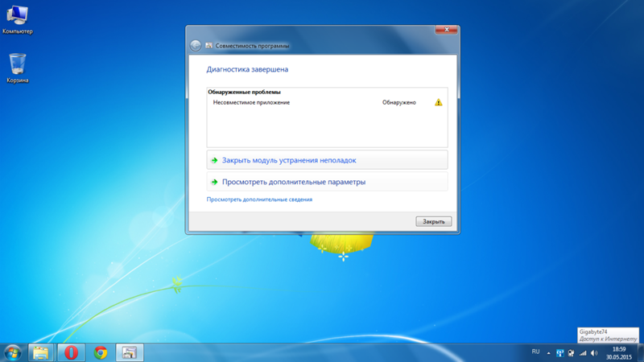Launch Opera from the taskbar
The image size is (644, 362).
(x=71, y=352)
